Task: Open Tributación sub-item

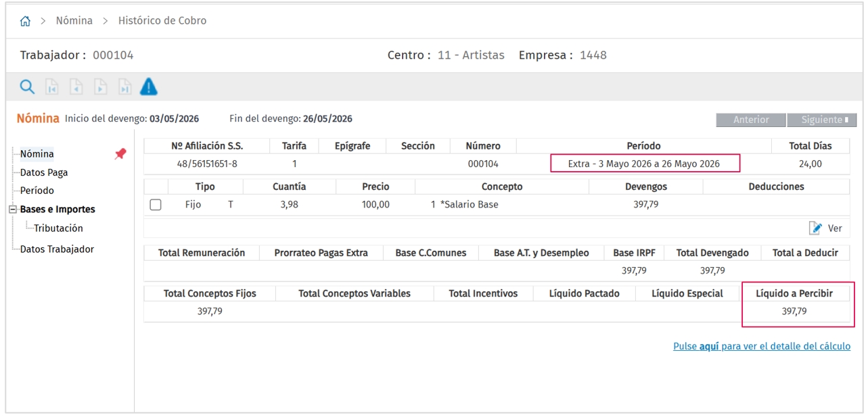Action: tap(58, 228)
